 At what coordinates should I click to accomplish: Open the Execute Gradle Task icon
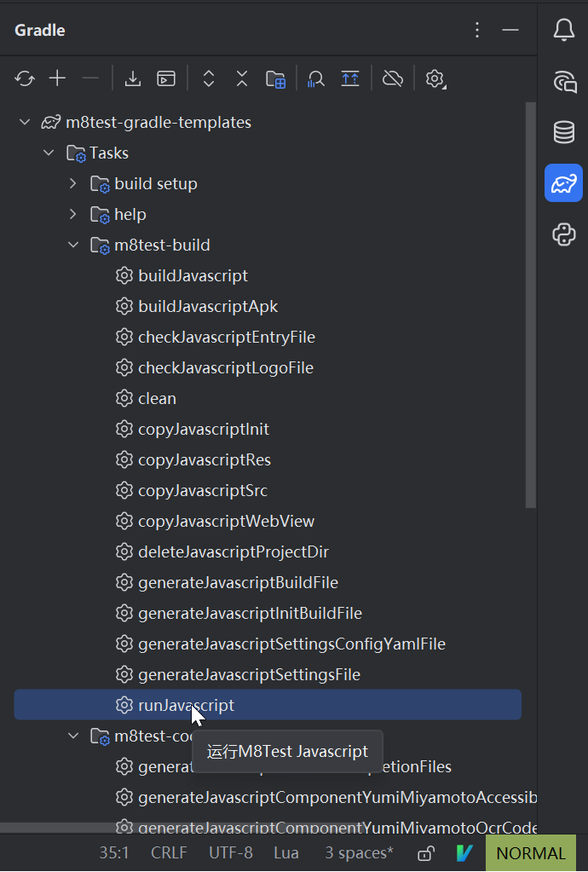tap(166, 78)
